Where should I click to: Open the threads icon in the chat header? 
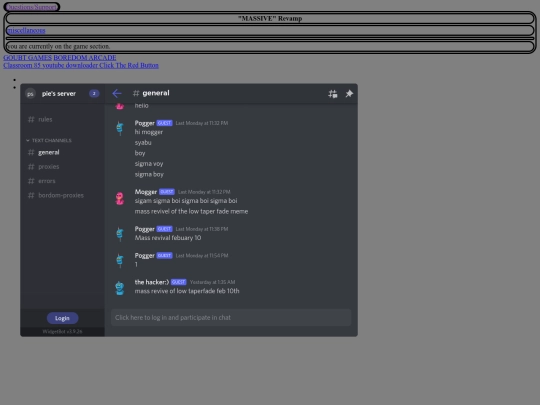click(x=333, y=94)
